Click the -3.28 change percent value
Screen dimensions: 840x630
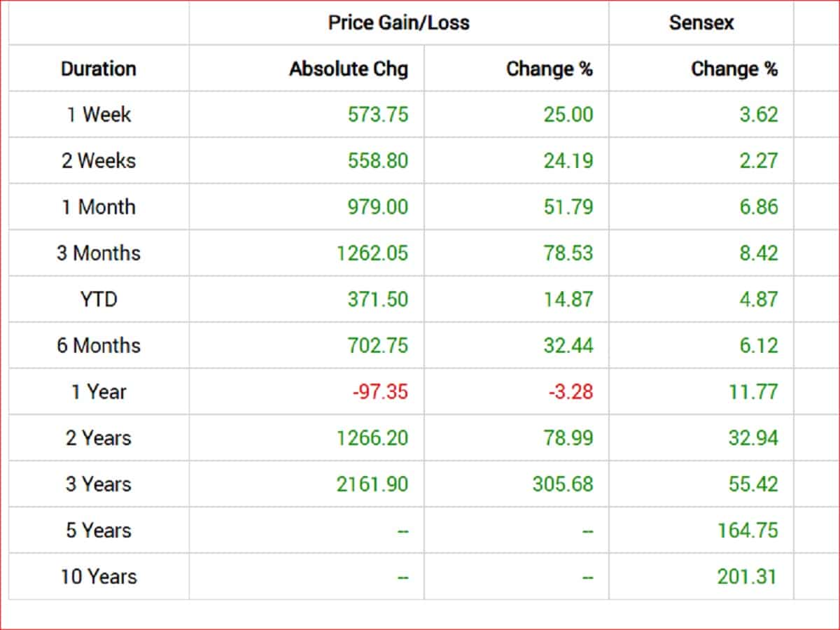(x=570, y=392)
